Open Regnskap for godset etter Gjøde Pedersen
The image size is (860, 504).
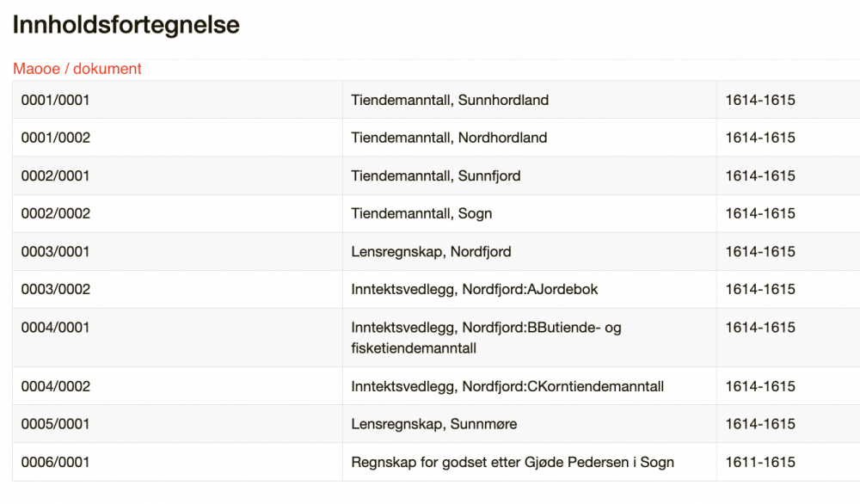tap(513, 462)
